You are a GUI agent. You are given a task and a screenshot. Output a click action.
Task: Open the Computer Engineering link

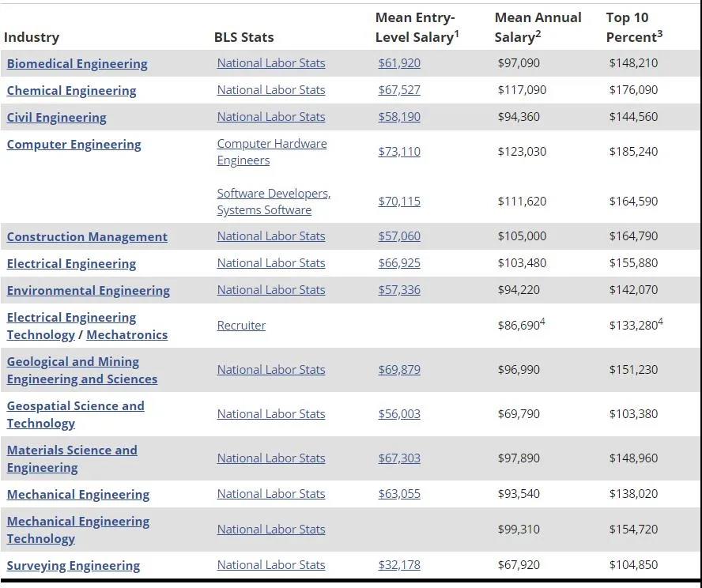pos(74,144)
